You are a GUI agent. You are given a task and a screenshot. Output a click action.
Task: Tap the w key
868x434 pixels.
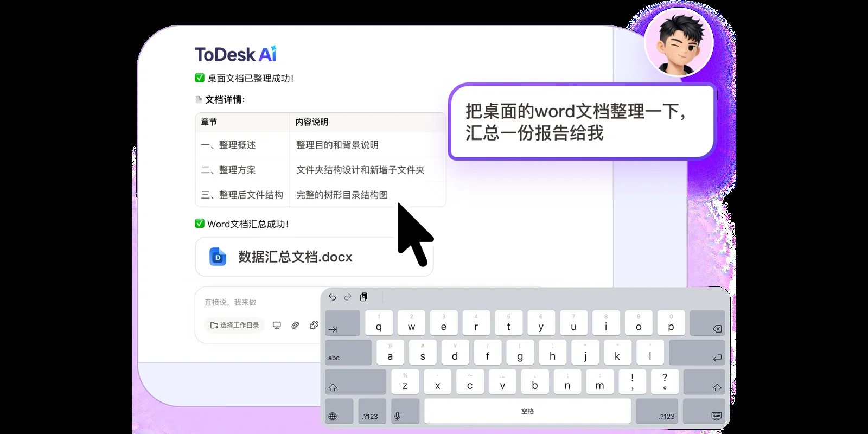click(411, 323)
